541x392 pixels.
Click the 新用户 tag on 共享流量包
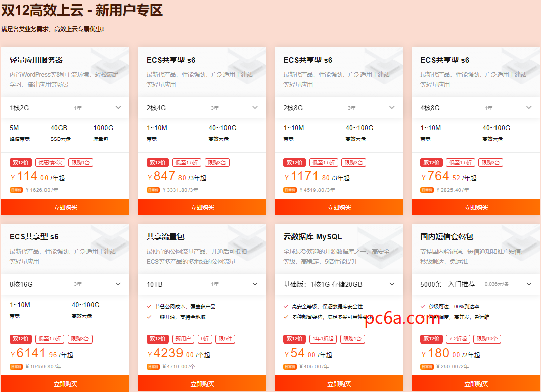[183, 339]
